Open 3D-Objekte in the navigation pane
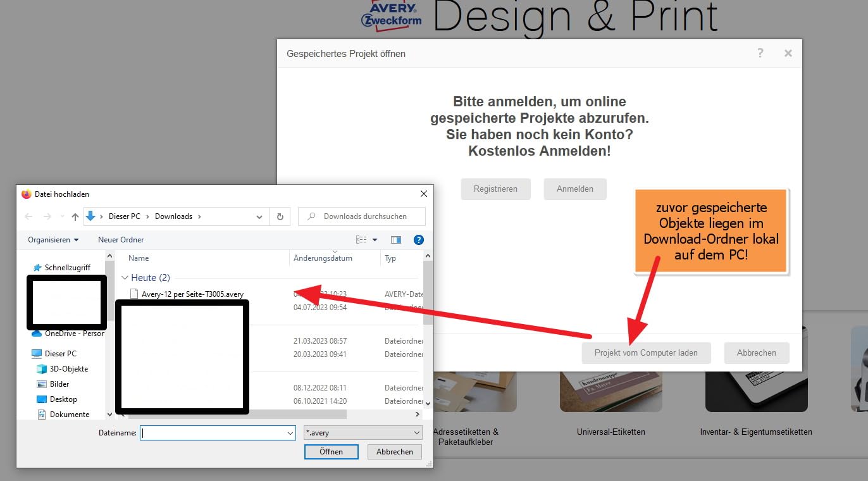 click(63, 369)
